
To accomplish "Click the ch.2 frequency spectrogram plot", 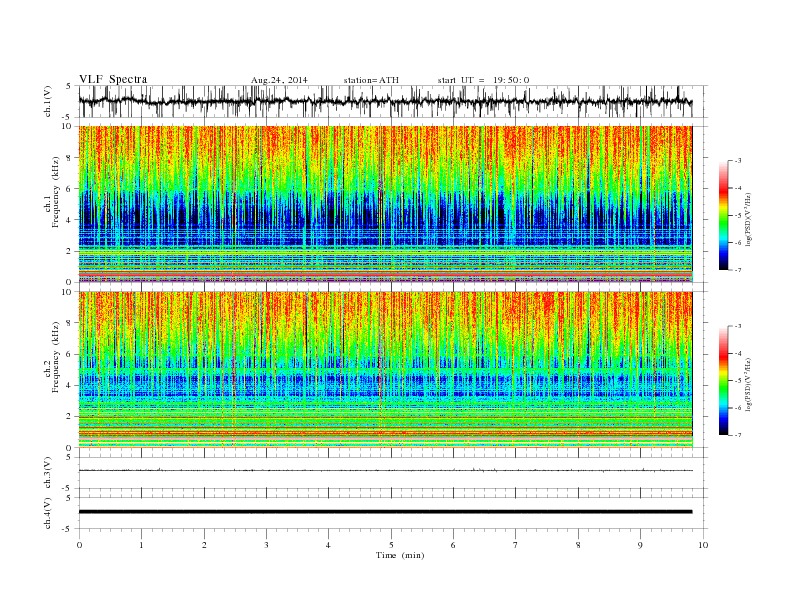I will pyautogui.click(x=385, y=370).
